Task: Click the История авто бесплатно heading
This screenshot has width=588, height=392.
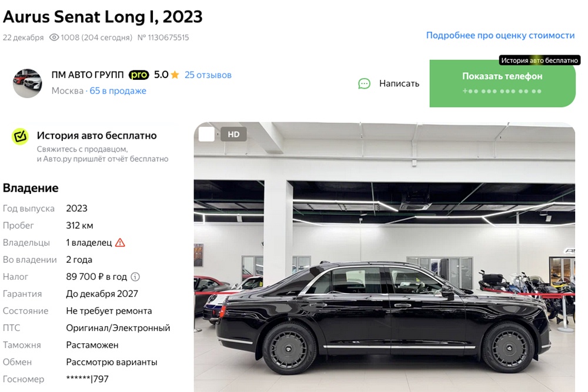Action: pos(97,136)
